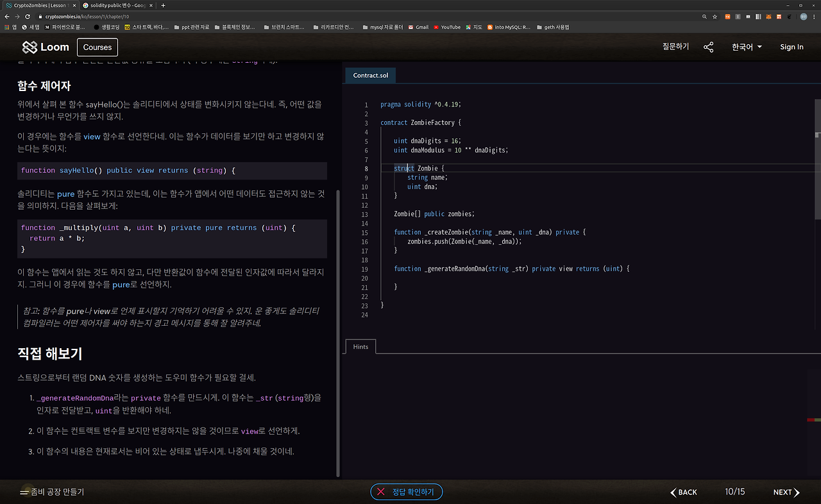The height and width of the screenshot is (504, 821).
Task: Open a new browser tab with the plus button
Action: 163,5
